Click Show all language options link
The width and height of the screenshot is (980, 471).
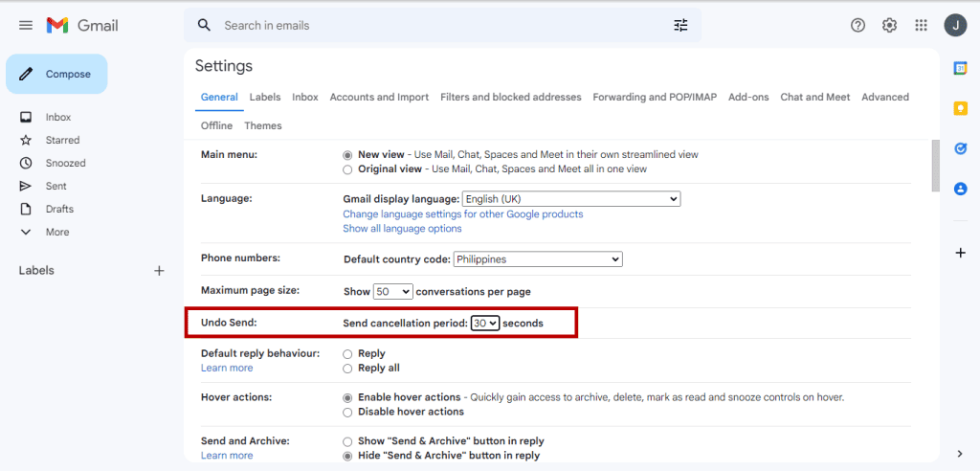(403, 229)
